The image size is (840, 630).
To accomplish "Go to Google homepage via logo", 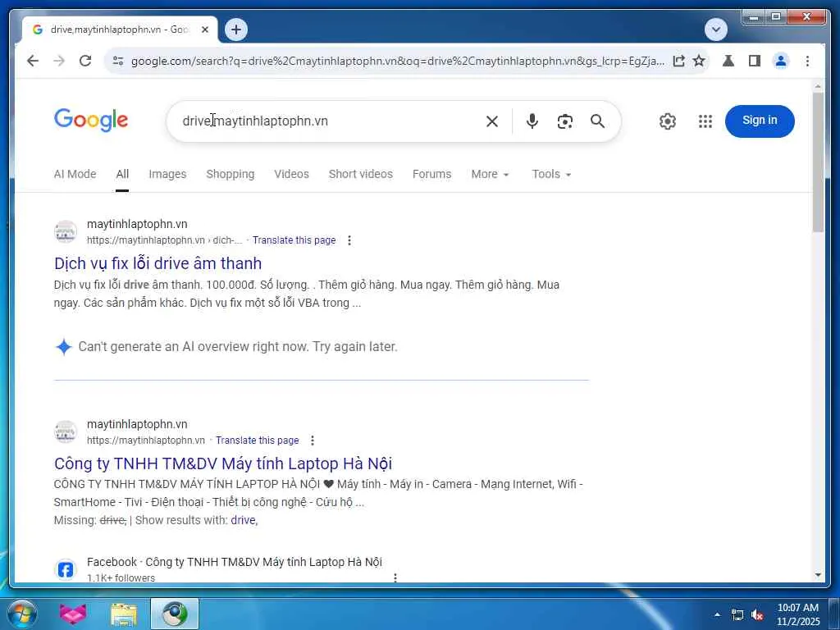I will pyautogui.click(x=91, y=120).
